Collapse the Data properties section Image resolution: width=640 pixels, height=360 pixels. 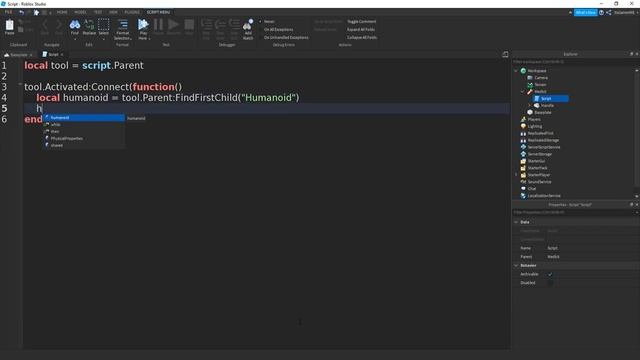516,222
